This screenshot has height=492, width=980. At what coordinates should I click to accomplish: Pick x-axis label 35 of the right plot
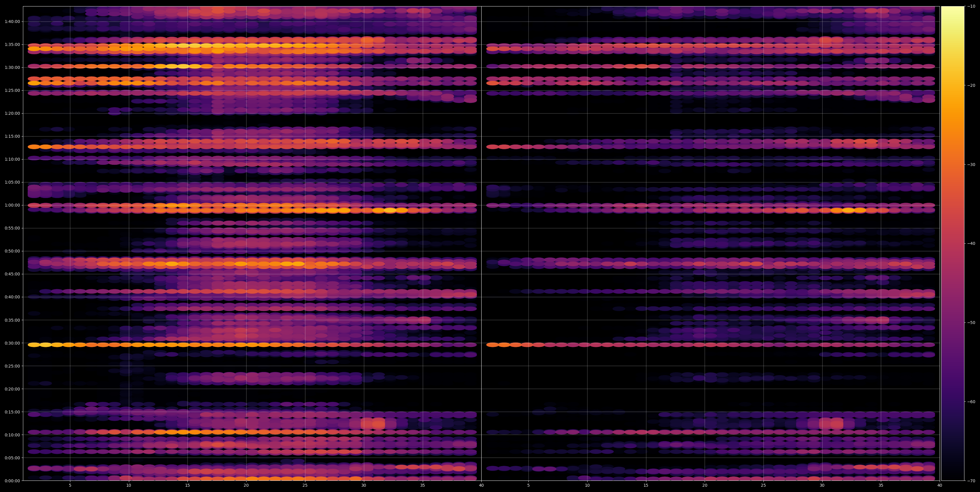coord(881,486)
